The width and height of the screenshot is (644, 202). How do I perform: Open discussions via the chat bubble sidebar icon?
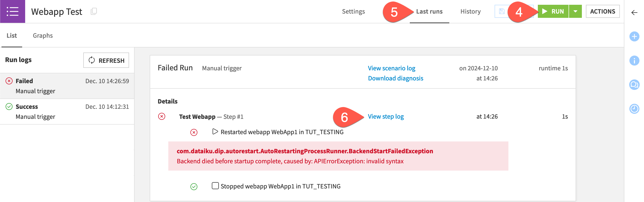coord(634,84)
